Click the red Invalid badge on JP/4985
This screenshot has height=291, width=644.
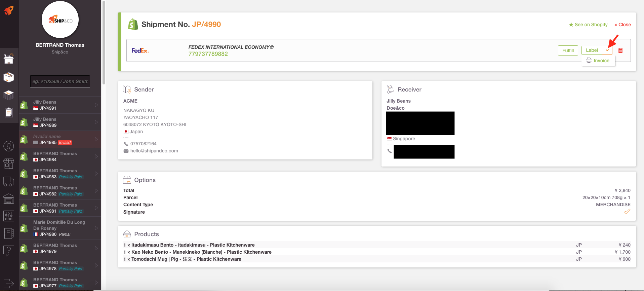(65, 143)
